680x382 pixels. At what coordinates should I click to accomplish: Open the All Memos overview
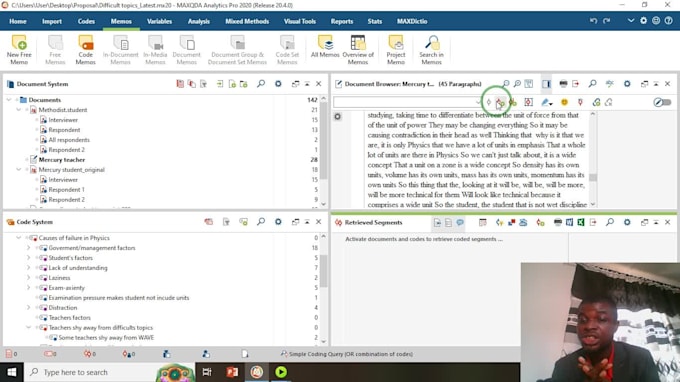(325, 47)
